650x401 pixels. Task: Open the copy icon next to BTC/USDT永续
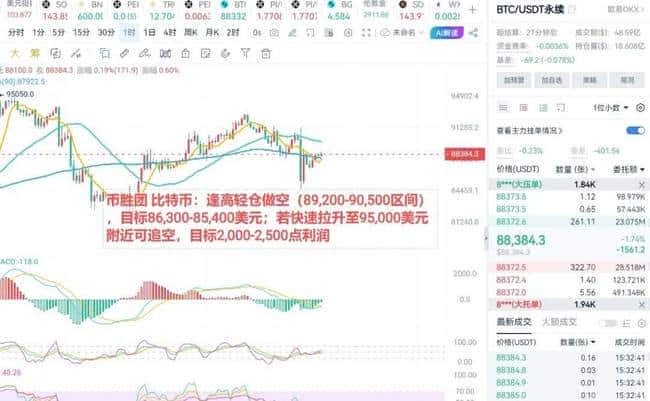pos(572,10)
